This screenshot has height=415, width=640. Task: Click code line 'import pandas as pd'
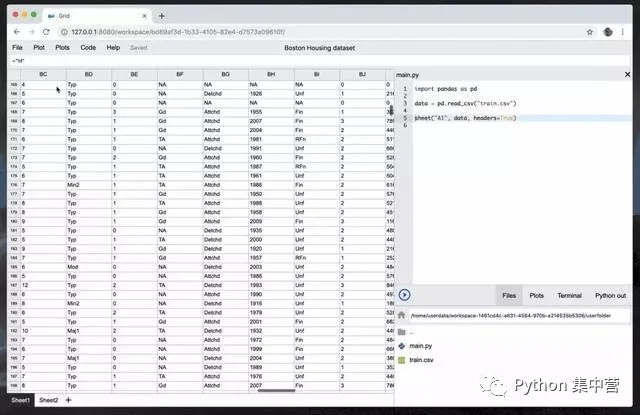446,89
